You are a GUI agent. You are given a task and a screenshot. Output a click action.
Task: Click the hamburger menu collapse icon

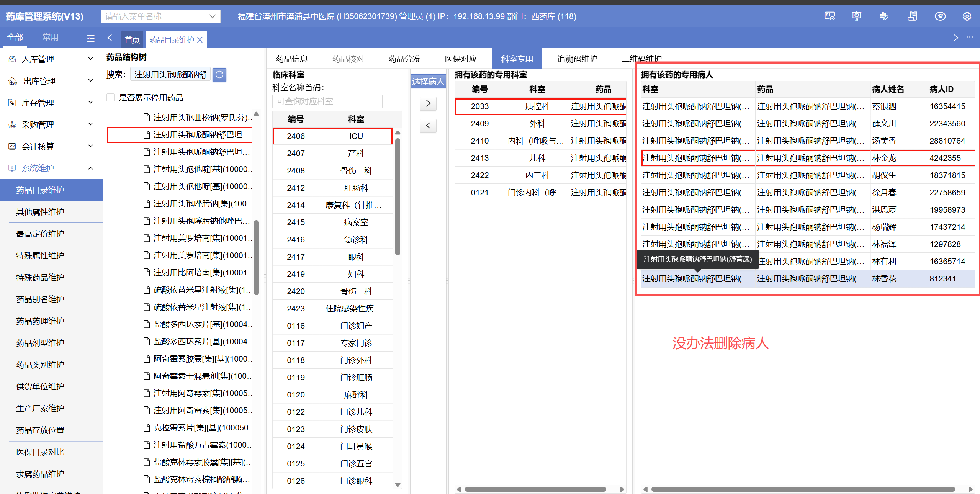[91, 38]
